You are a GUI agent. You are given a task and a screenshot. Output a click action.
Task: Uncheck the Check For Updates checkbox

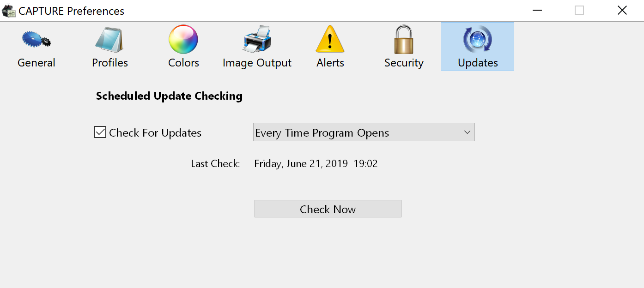100,132
